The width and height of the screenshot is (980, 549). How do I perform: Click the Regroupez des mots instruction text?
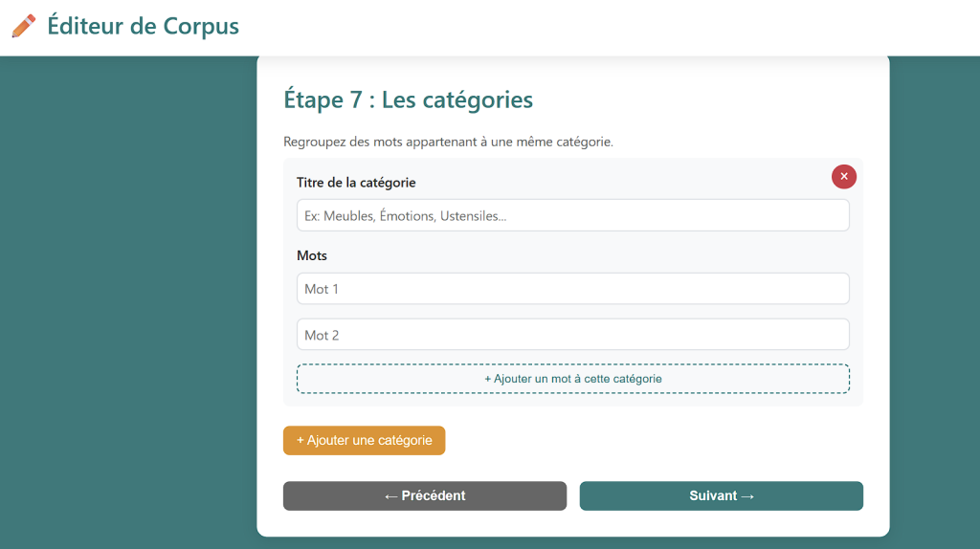coord(448,142)
